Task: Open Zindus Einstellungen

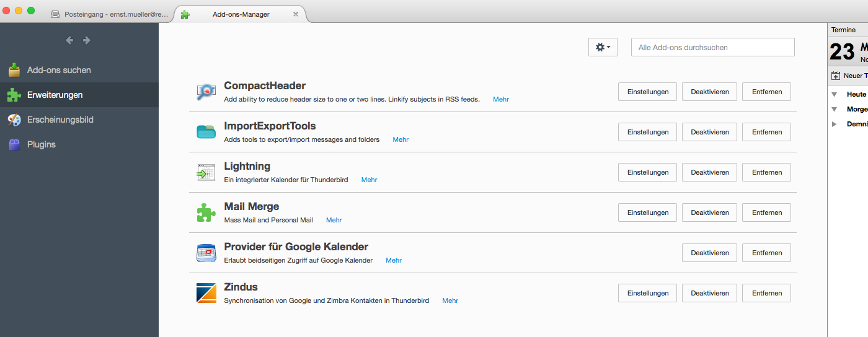Action: (x=648, y=293)
